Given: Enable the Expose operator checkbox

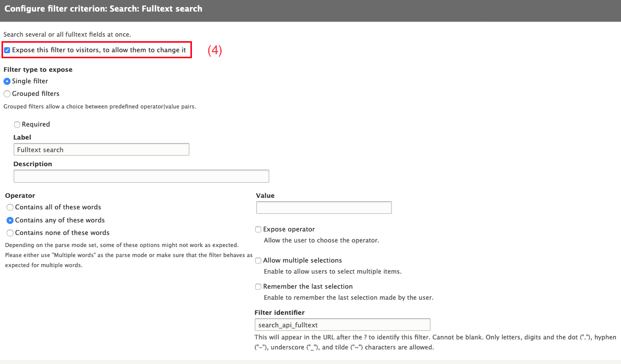Looking at the screenshot, I should [258, 229].
